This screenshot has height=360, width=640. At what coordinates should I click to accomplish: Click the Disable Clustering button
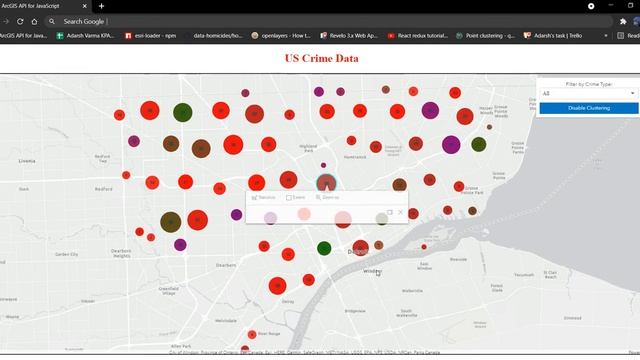click(589, 108)
